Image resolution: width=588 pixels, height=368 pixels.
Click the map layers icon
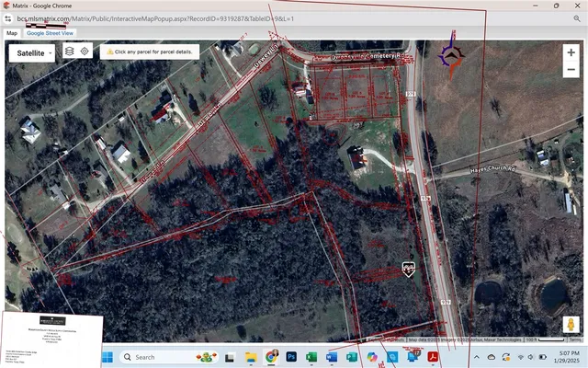69,52
